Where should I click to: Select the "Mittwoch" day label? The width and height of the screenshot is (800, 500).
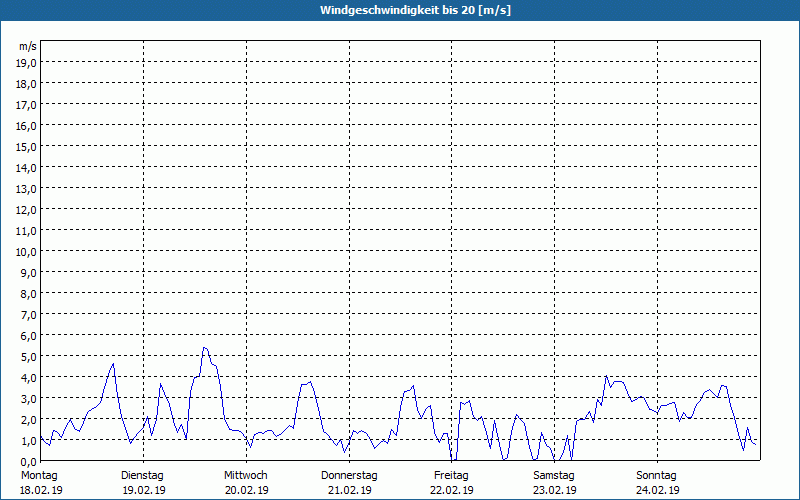click(245, 475)
